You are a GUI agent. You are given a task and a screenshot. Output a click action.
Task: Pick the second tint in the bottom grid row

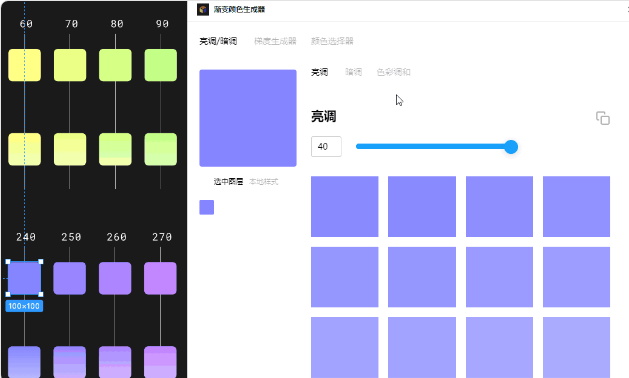pyautogui.click(x=422, y=348)
